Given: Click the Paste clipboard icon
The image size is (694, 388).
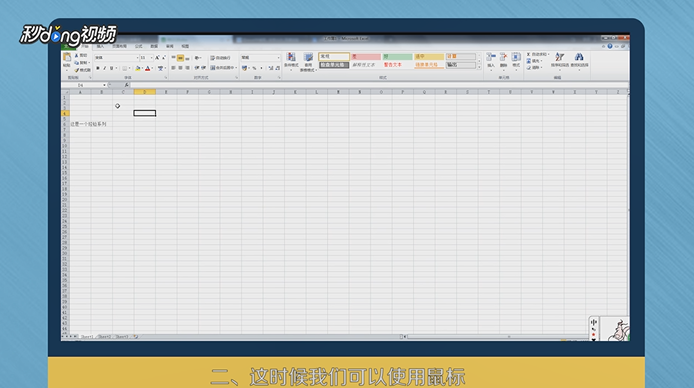Looking at the screenshot, I should click(67, 58).
